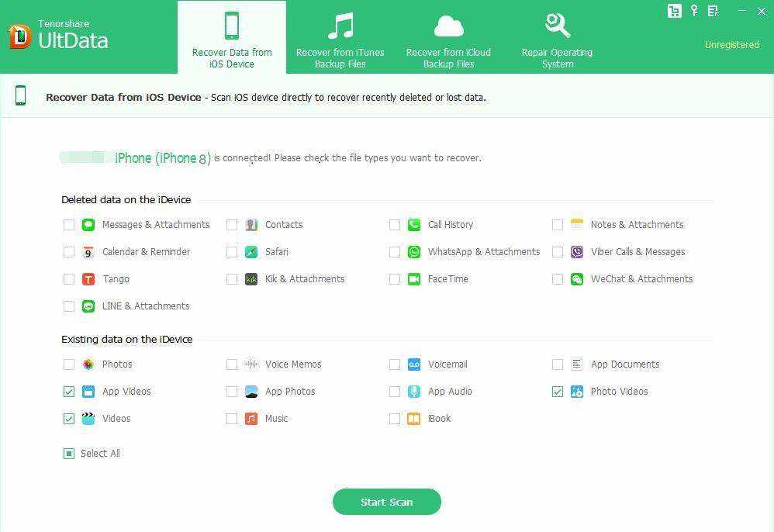Check the Kik & Attachments checkbox

click(232, 279)
